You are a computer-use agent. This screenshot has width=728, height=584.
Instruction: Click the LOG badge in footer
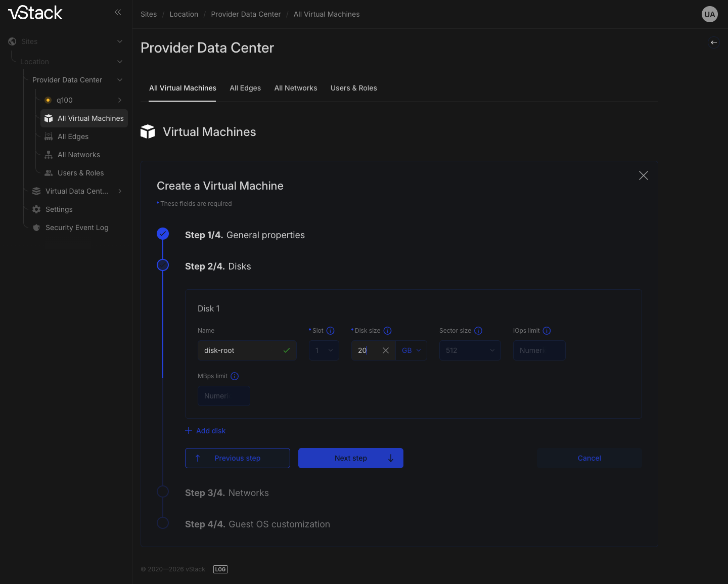point(220,569)
